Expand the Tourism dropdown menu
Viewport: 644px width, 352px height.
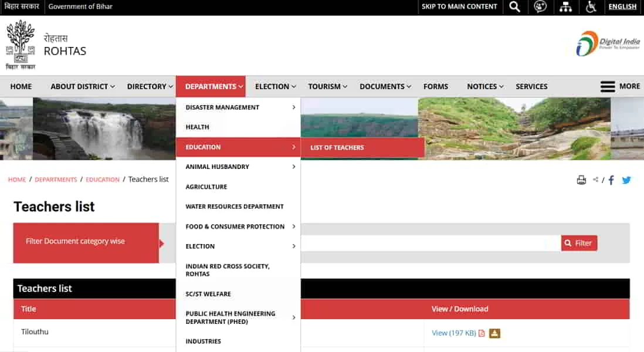point(327,87)
